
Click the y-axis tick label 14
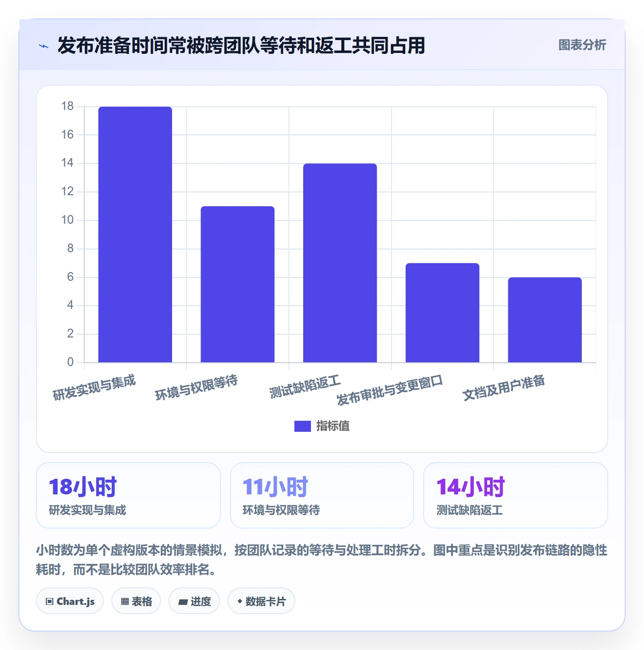tap(67, 163)
